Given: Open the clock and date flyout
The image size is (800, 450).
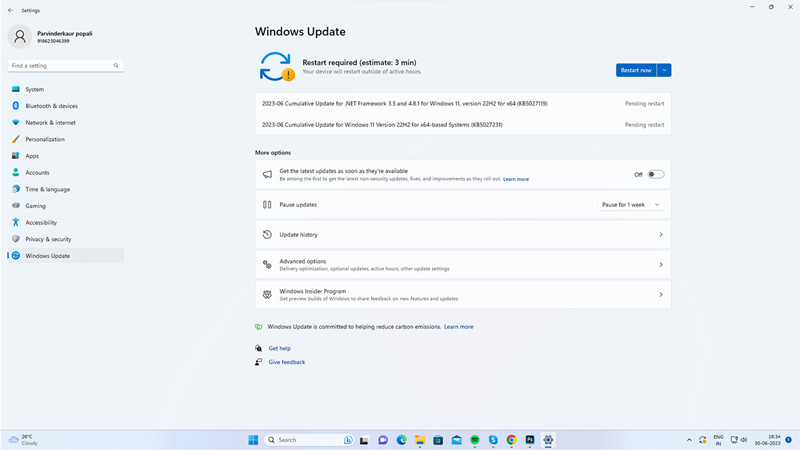Looking at the screenshot, I should click(768, 440).
